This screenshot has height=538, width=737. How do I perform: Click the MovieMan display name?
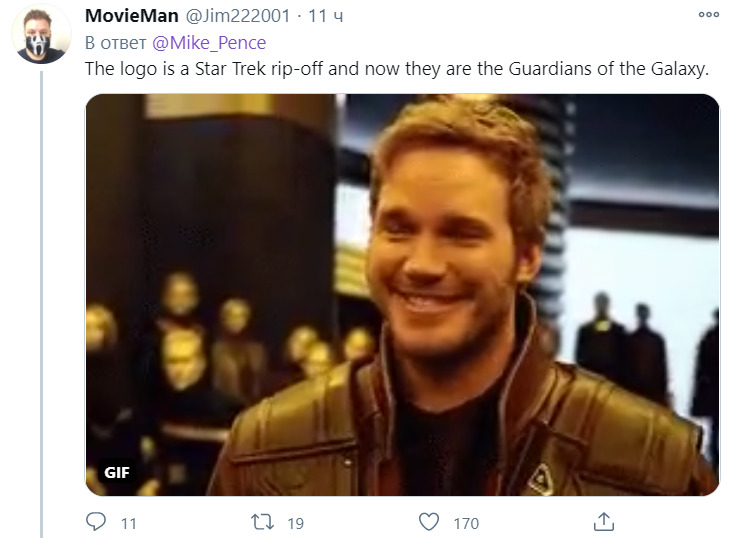[132, 16]
